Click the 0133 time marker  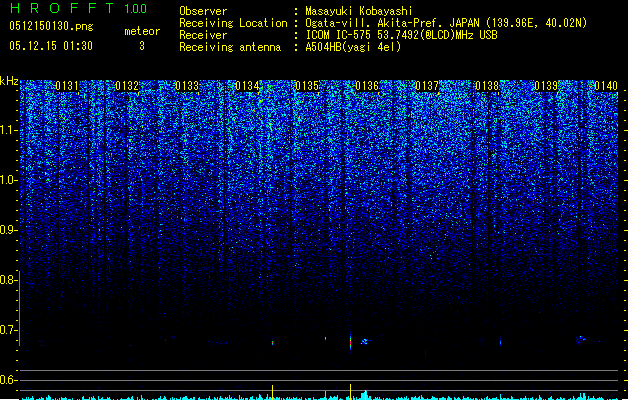point(187,86)
